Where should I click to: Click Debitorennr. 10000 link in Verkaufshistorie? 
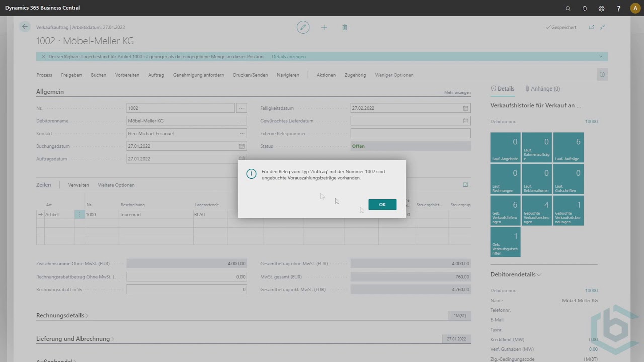(591, 121)
